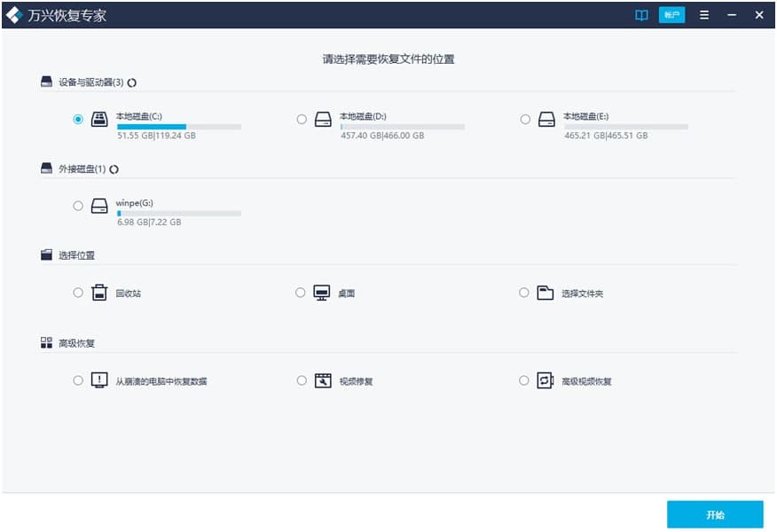Refresh the 设备与驱动器 list

132,82
